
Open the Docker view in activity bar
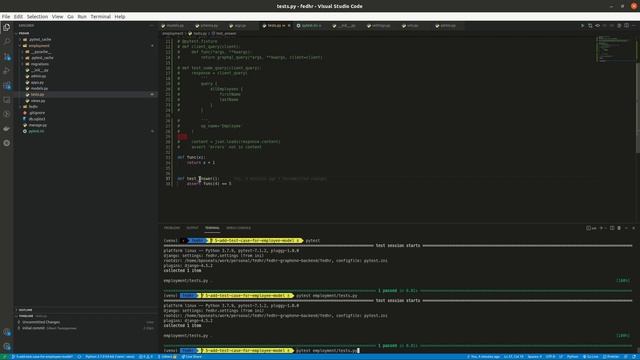coord(7,129)
